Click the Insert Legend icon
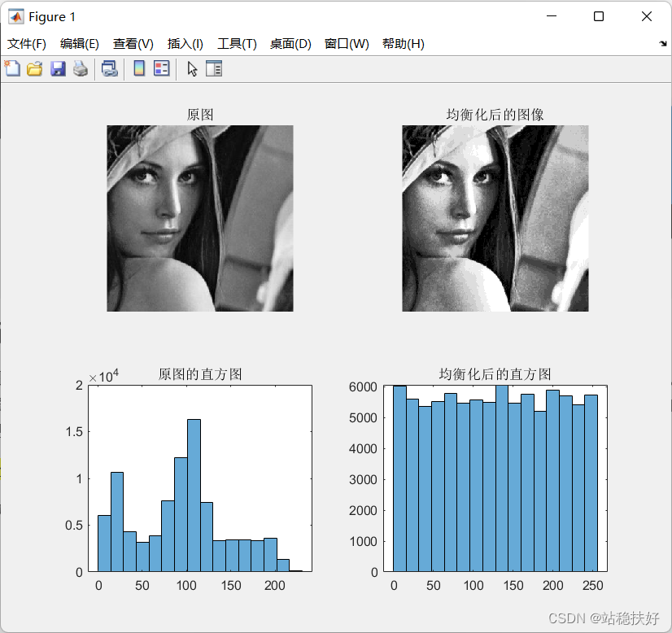This screenshot has height=633, width=672. (x=162, y=68)
